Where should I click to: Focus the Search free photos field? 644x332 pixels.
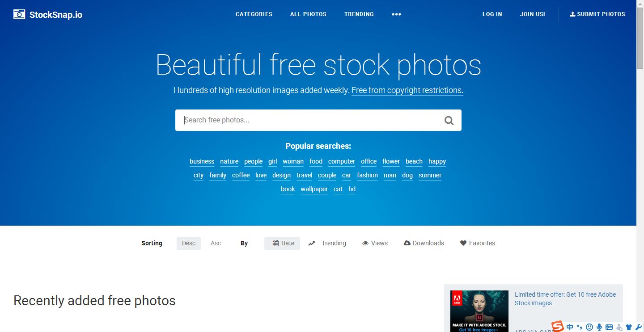tap(309, 120)
